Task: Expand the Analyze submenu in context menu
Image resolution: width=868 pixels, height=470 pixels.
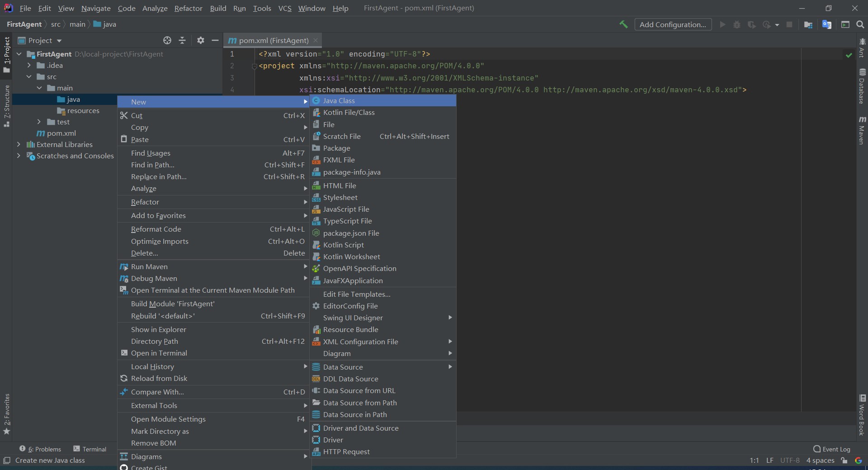Action: tap(213, 189)
